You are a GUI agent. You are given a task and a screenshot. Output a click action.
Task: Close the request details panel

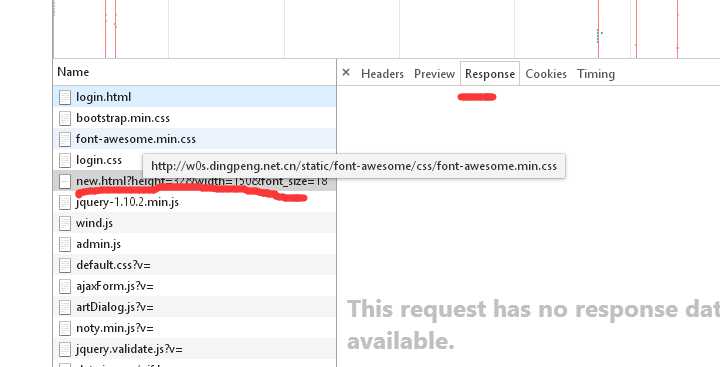346,73
